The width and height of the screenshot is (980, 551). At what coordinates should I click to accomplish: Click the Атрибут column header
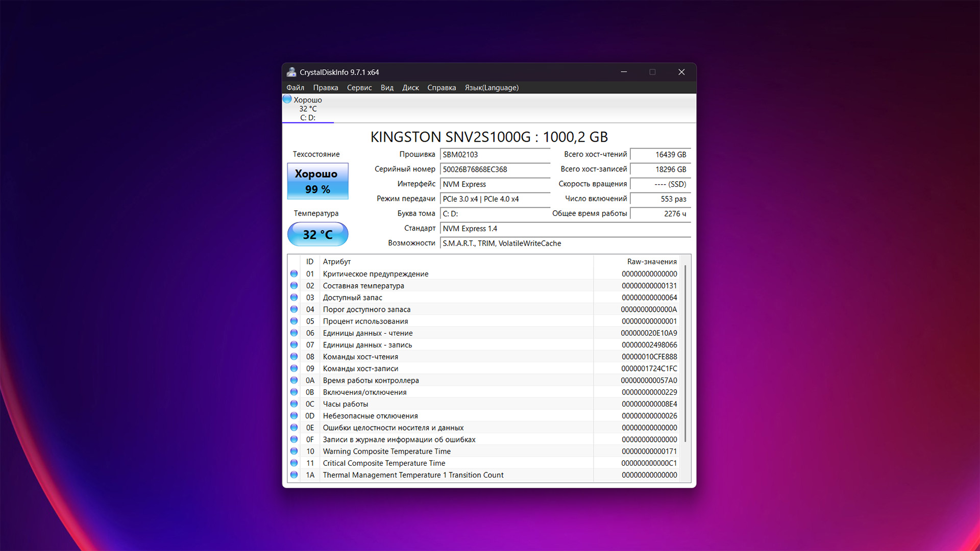point(456,262)
